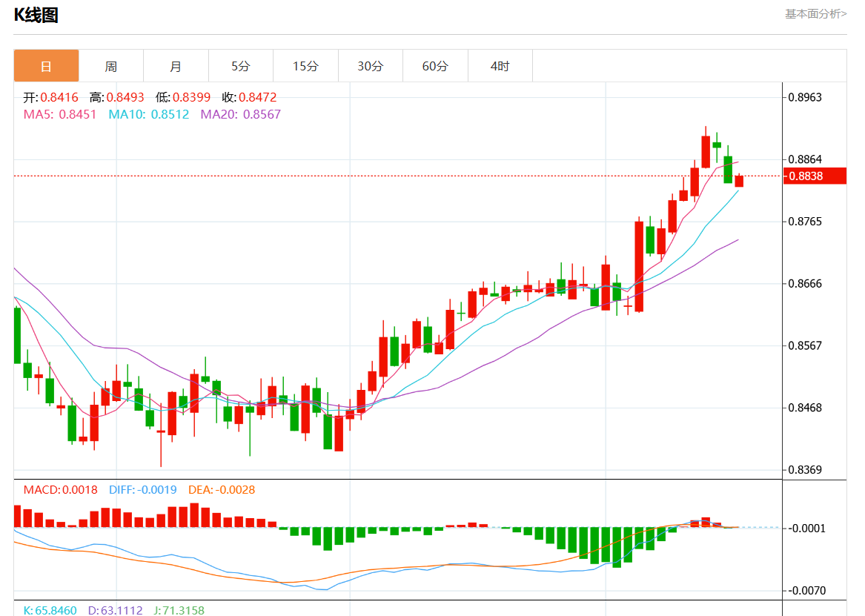Click the MACD:0.0018 indicator label
865x616 pixels.
coord(60,490)
